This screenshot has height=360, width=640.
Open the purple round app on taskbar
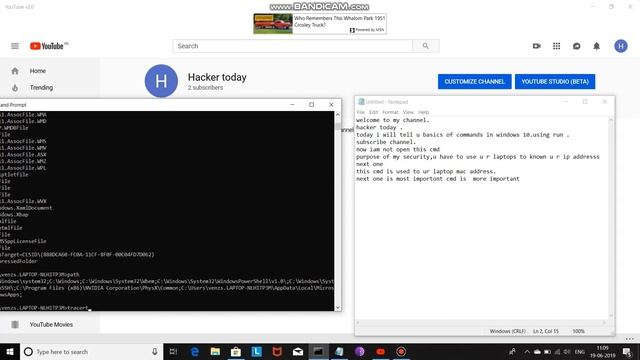pos(360,351)
